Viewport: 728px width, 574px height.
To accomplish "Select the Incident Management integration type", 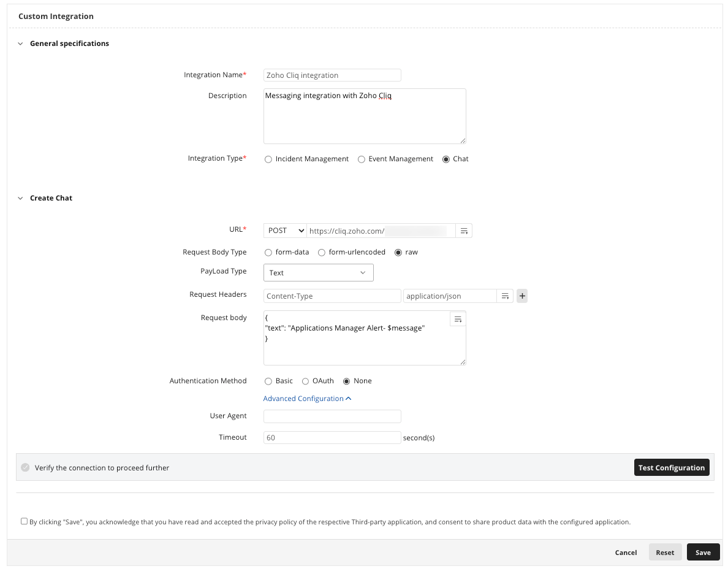I will [x=268, y=159].
